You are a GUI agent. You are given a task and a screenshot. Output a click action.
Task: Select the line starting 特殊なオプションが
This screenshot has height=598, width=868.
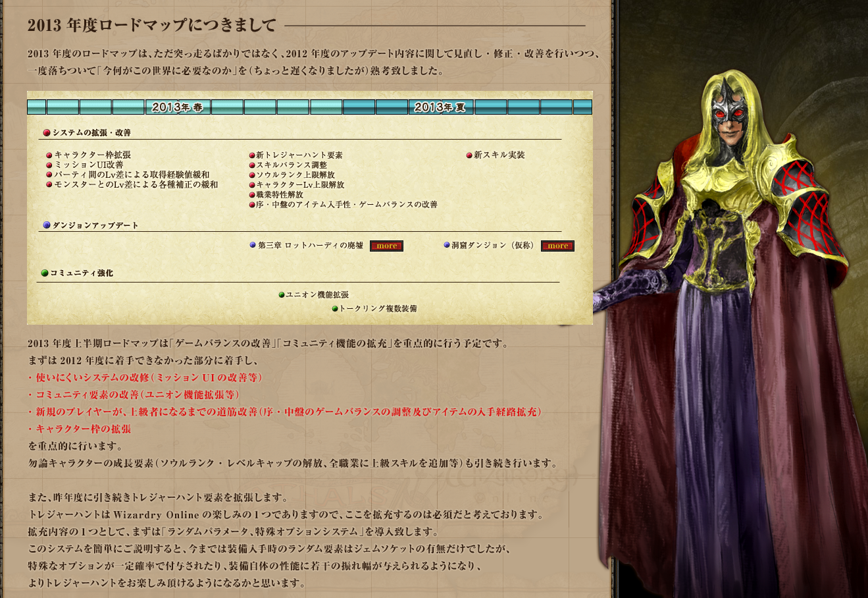coord(256,566)
